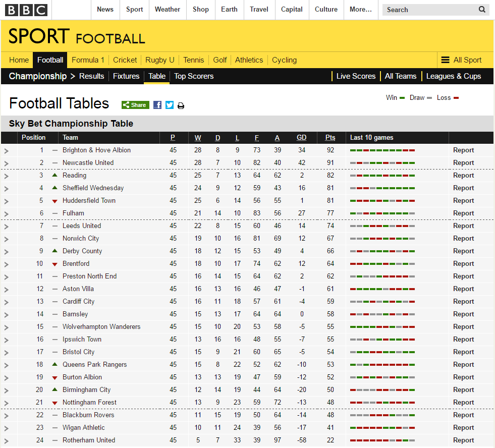Click Reading's green upward movement arrow
This screenshot has height=448, width=495.
pos(54,175)
